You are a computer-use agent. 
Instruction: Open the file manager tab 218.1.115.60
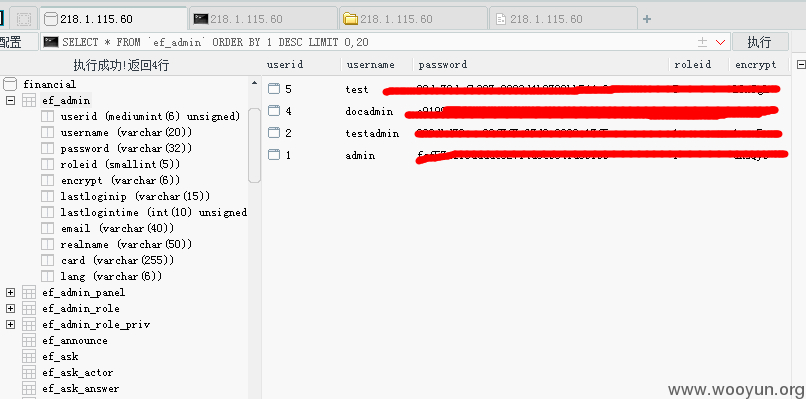[x=413, y=19]
